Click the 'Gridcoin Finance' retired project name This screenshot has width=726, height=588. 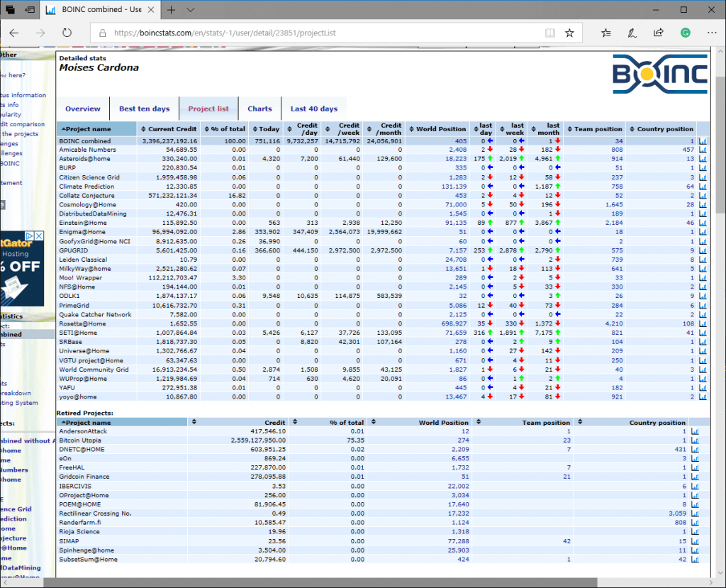(84, 477)
